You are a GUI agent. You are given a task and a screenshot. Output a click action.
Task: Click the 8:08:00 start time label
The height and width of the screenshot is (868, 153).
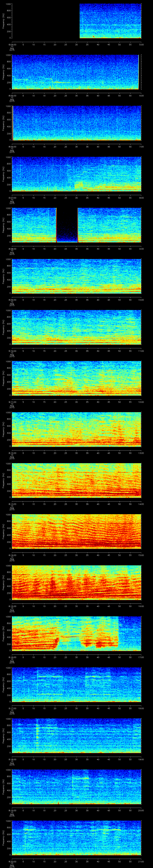(x=12, y=249)
